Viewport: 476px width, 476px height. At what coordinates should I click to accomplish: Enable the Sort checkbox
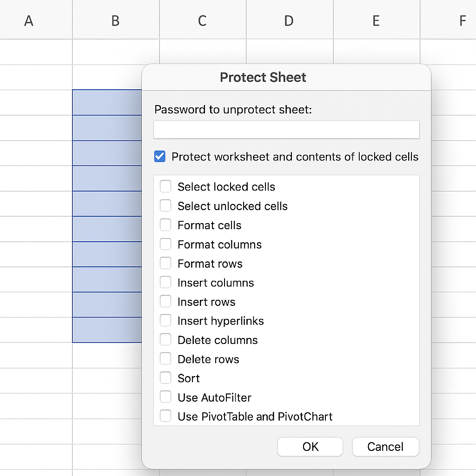[165, 378]
